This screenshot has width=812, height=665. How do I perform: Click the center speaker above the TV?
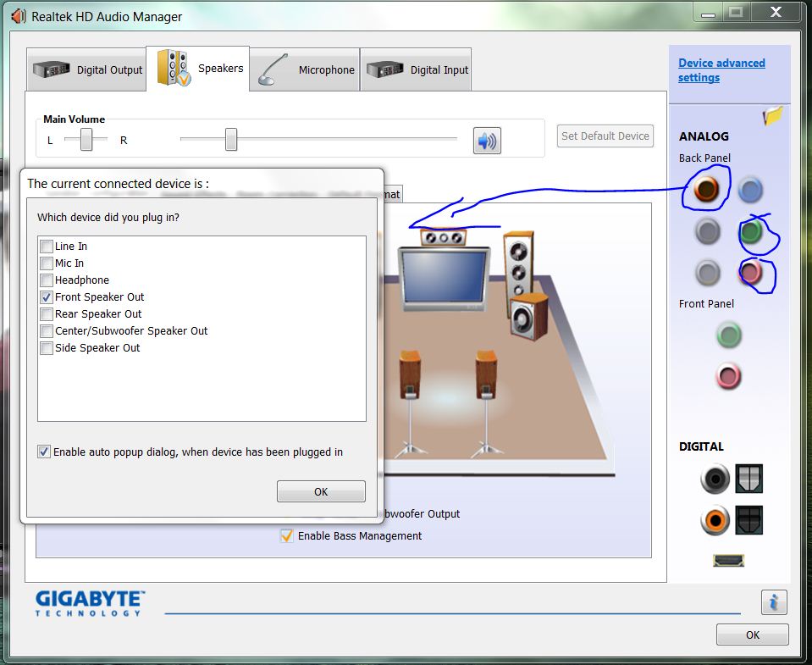(x=444, y=237)
